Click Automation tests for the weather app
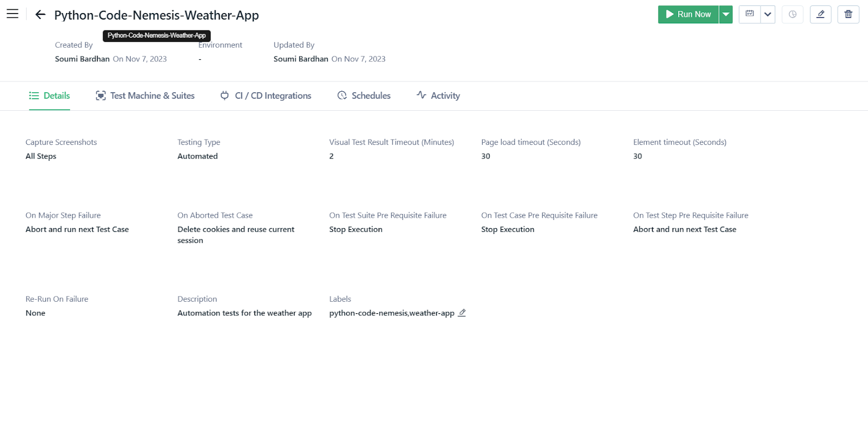868x431 pixels. [245, 313]
